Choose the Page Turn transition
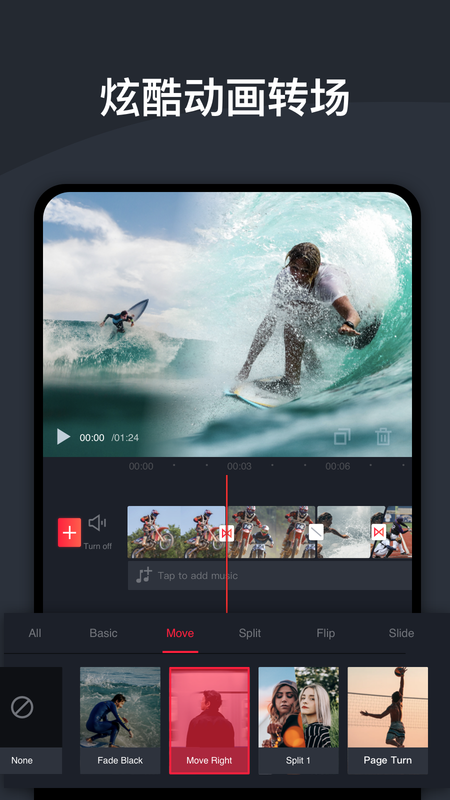The height and width of the screenshot is (800, 450). (388, 720)
